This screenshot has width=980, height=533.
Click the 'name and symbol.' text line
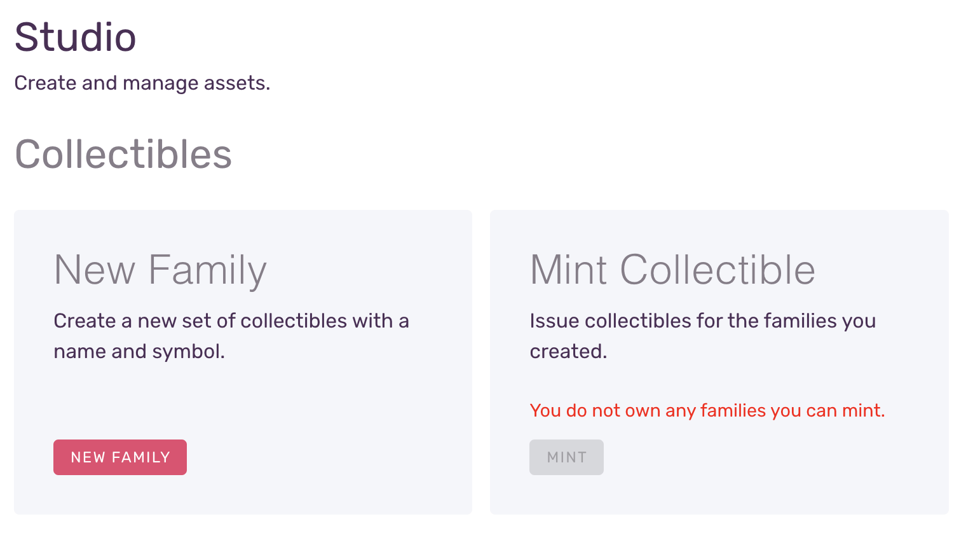[x=139, y=351]
